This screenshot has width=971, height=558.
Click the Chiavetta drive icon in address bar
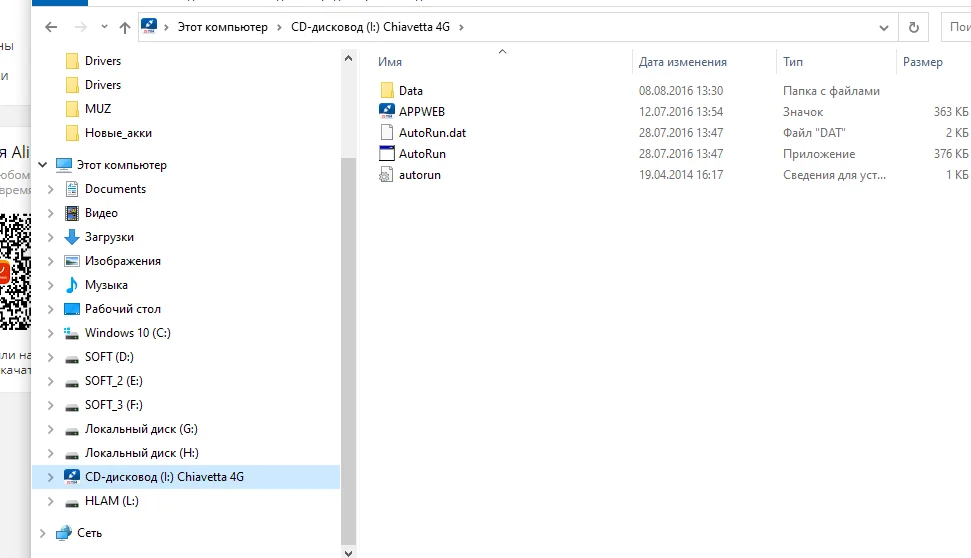coord(149,27)
